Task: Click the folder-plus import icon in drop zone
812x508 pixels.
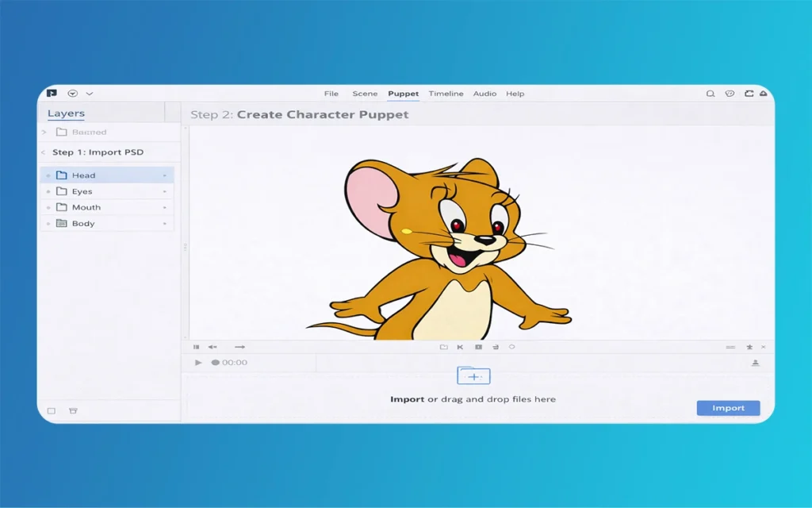Action: tap(473, 376)
